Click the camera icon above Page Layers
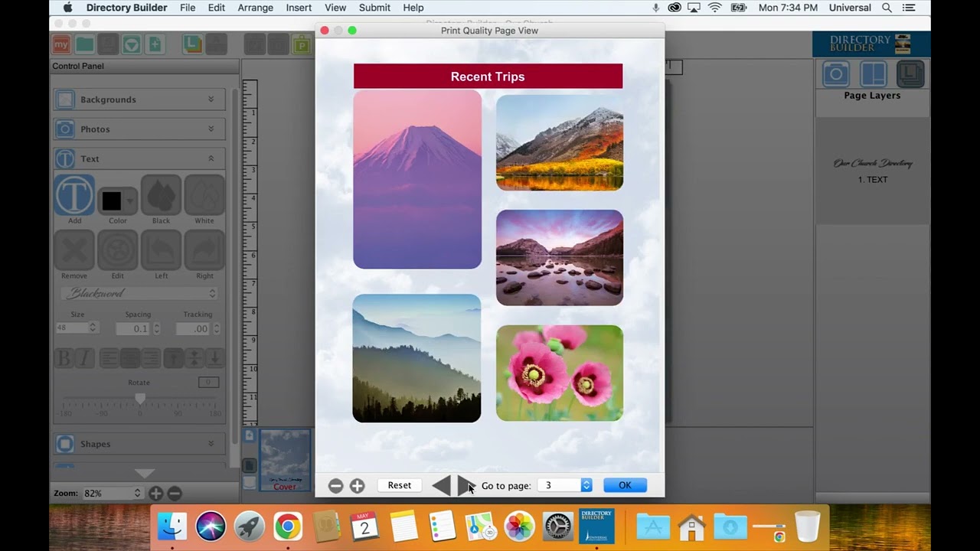The height and width of the screenshot is (551, 980). click(836, 74)
